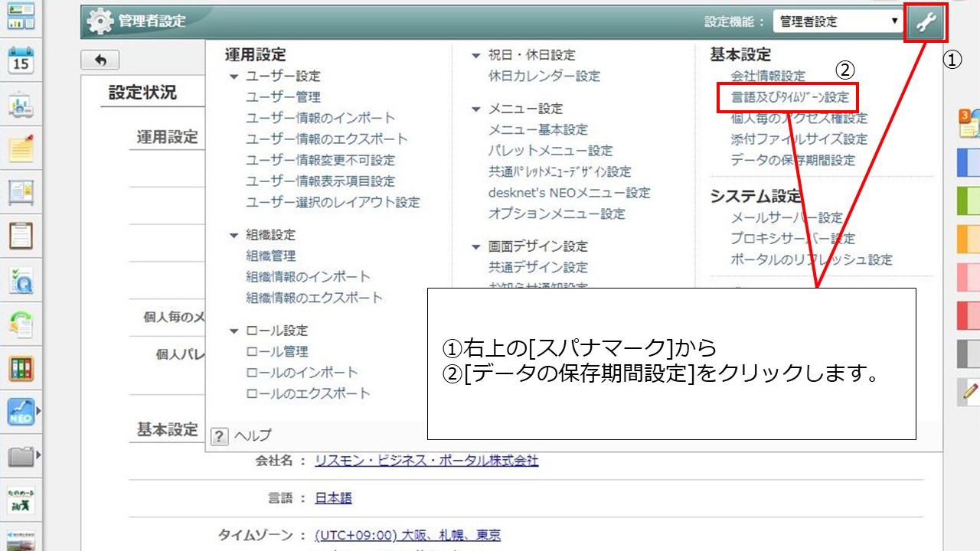Expand the arrow beside the NEO icon
This screenshot has height=551, width=980.
[38, 412]
